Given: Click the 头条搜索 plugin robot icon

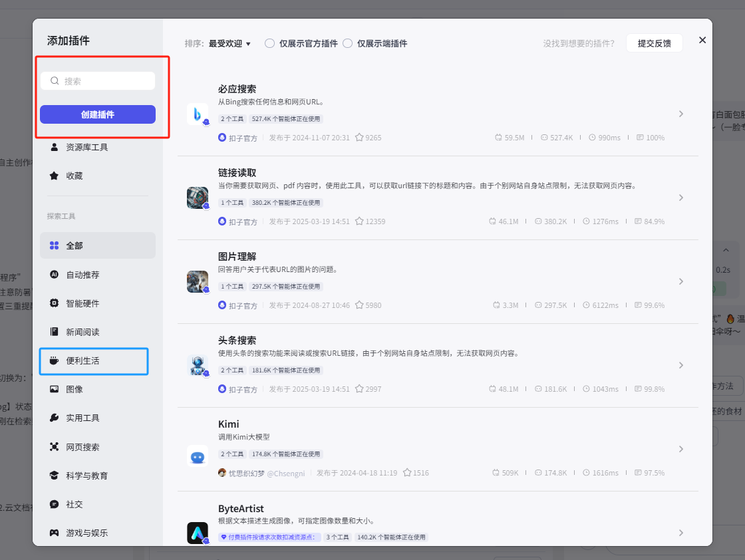Looking at the screenshot, I should coord(198,366).
